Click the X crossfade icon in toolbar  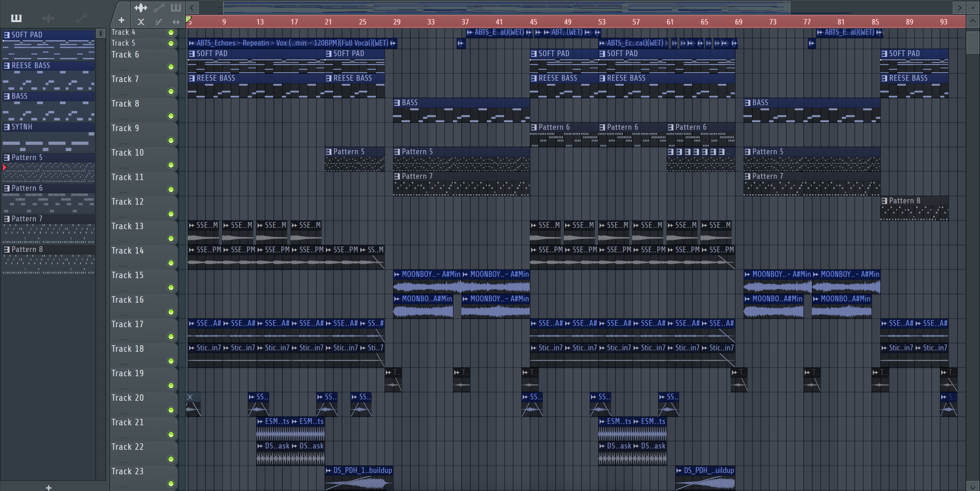(x=141, y=22)
